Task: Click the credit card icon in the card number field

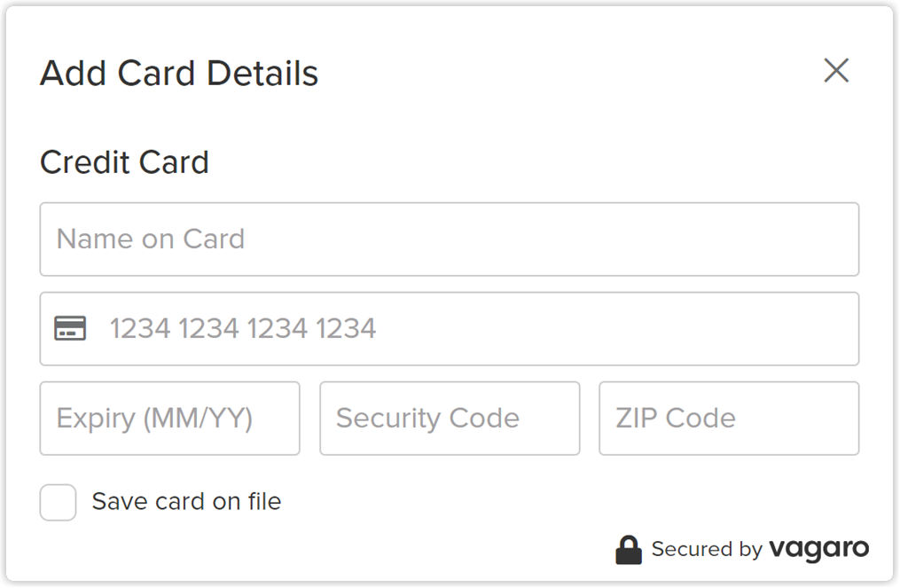Action: coord(71,328)
